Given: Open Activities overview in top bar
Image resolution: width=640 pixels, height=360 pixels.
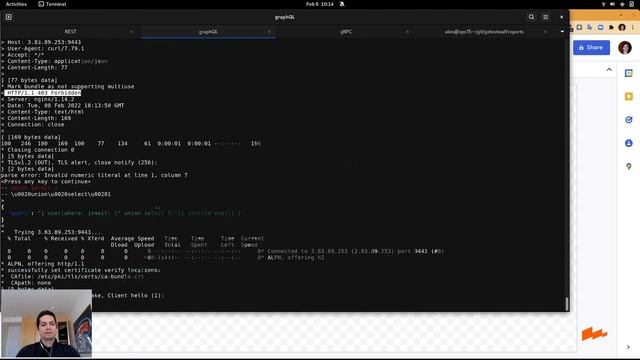Looking at the screenshot, I should [16, 4].
